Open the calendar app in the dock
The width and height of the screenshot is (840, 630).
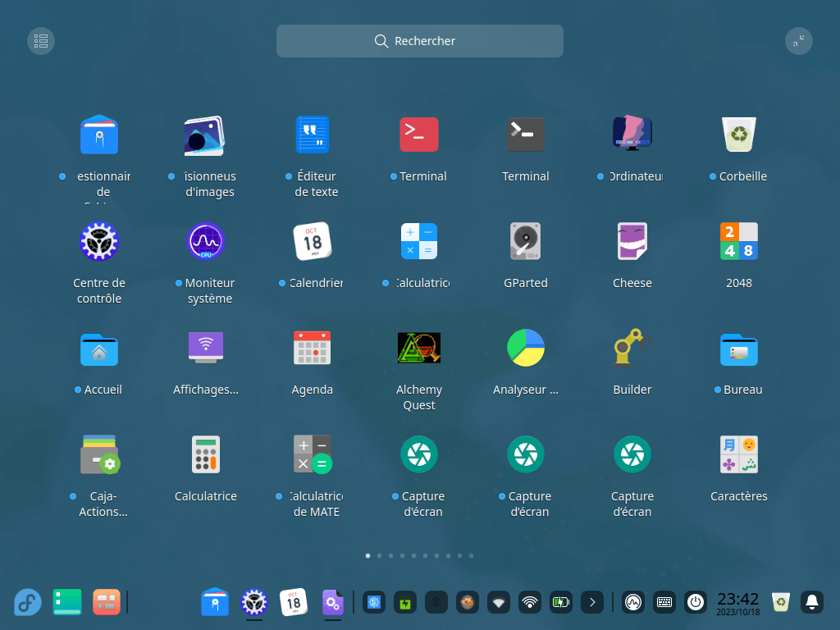[294, 602]
